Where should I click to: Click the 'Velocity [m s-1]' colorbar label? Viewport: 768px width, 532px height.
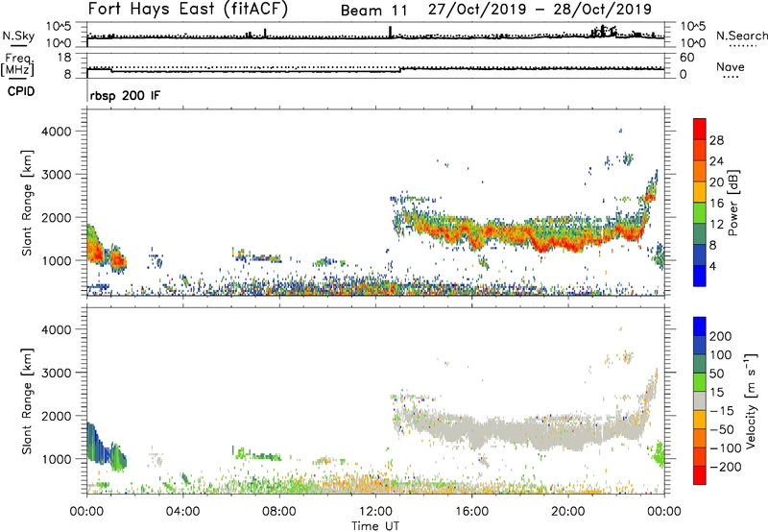pos(750,400)
